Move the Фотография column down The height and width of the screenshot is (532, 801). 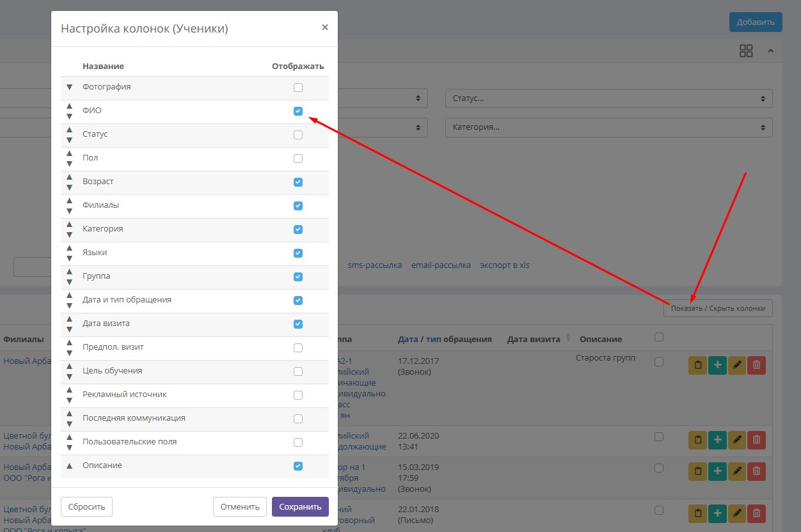tap(70, 87)
